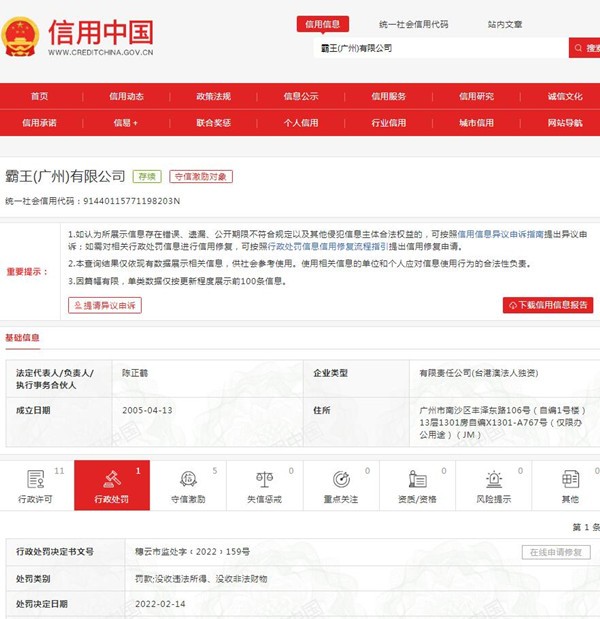Viewport: 600px width, 619px height.
Task: Click the 提请异议申诉 button
Action: [x=105, y=305]
